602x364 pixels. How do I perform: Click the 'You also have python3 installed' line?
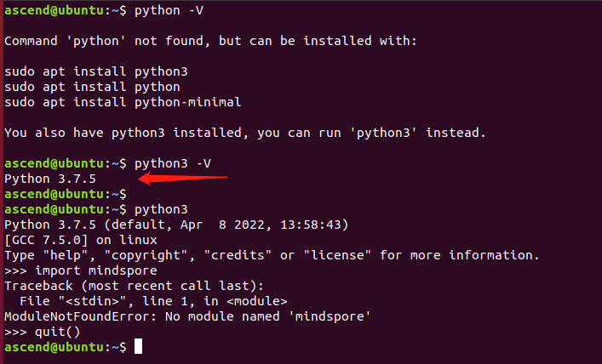point(244,133)
